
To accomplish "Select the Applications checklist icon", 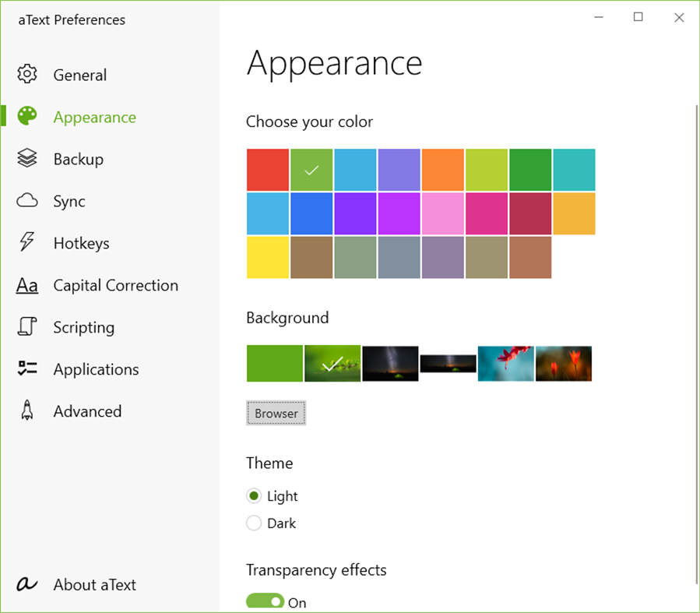I will [x=26, y=368].
